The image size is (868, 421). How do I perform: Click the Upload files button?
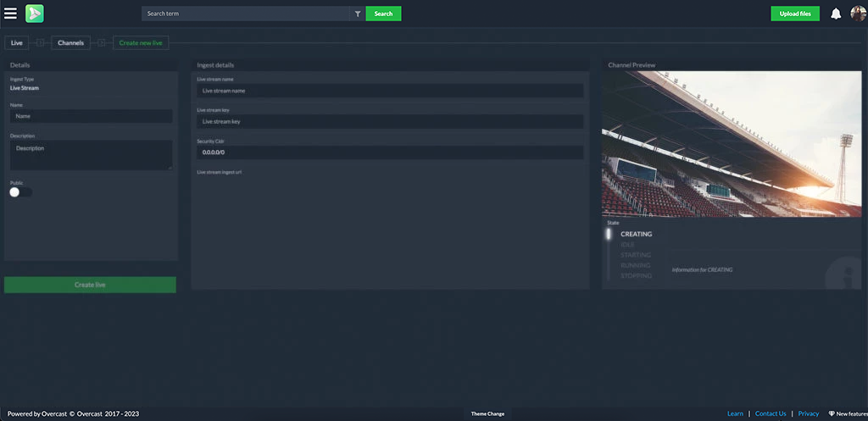point(795,14)
